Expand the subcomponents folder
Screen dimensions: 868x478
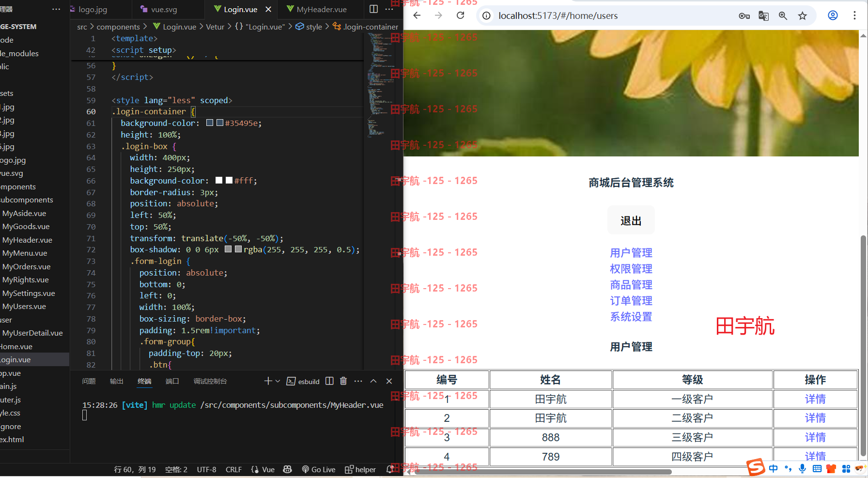point(27,200)
